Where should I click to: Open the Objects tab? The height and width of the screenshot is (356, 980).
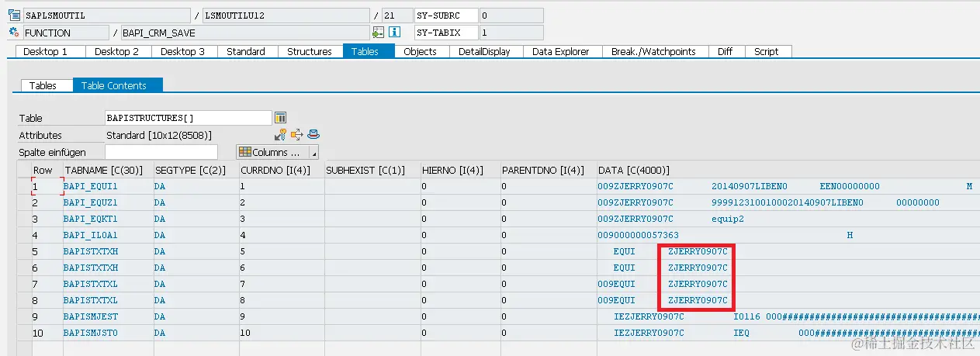tap(420, 51)
